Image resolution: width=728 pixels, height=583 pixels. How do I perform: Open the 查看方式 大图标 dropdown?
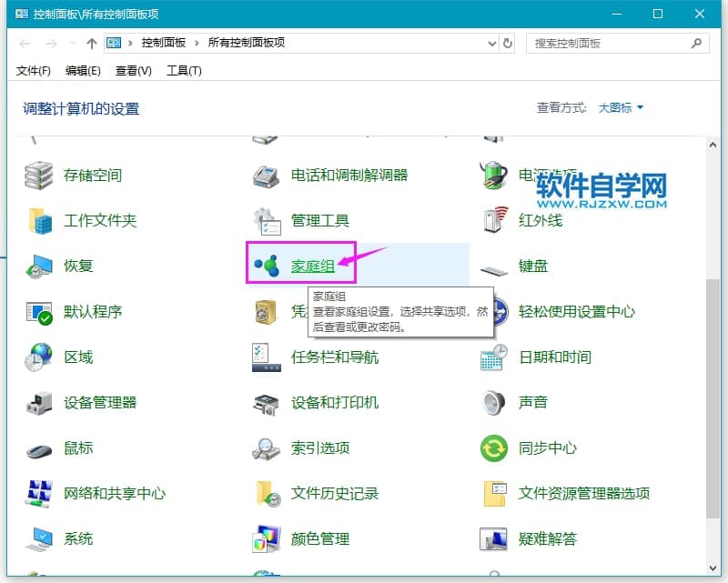[621, 107]
